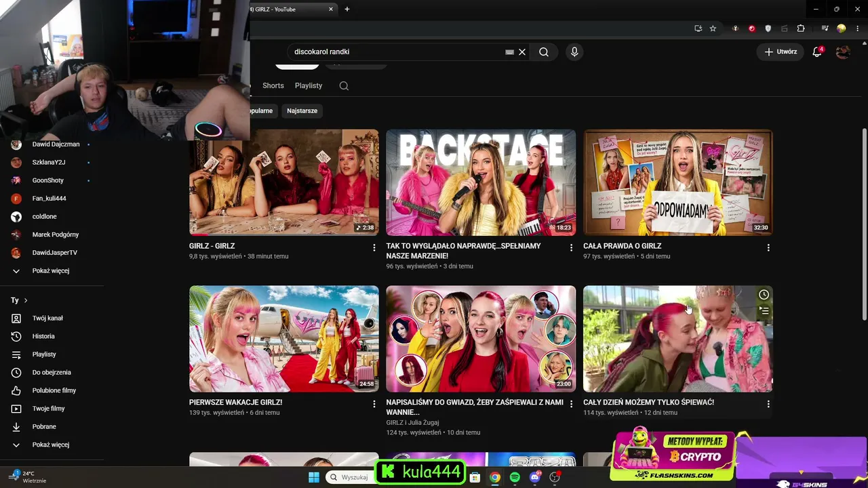Open options for CAŁA PRAWDA O GIRLZ video

click(768, 248)
